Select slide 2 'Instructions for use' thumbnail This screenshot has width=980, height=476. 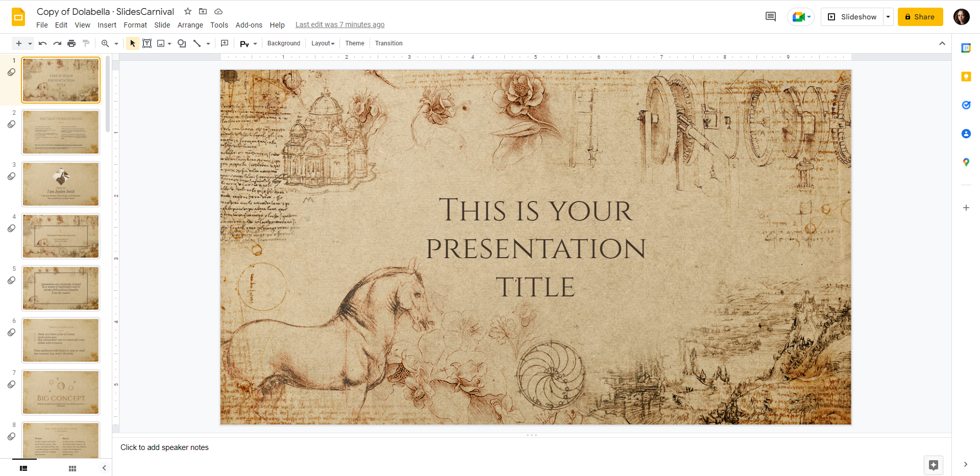(x=61, y=132)
